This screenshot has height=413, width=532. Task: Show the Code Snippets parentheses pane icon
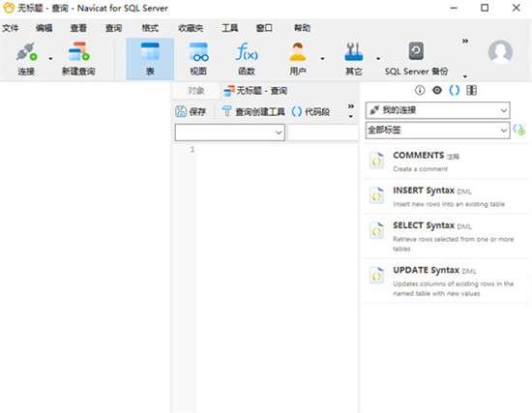pos(455,90)
